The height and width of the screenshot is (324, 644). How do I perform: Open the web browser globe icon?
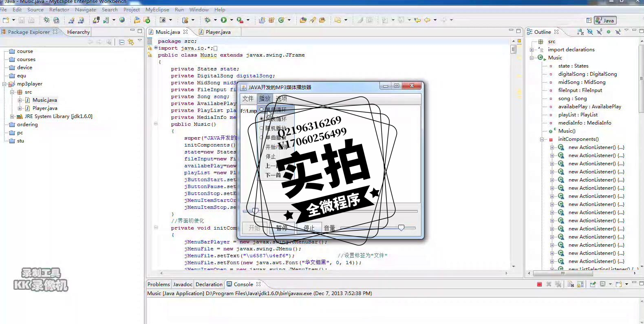[122, 20]
